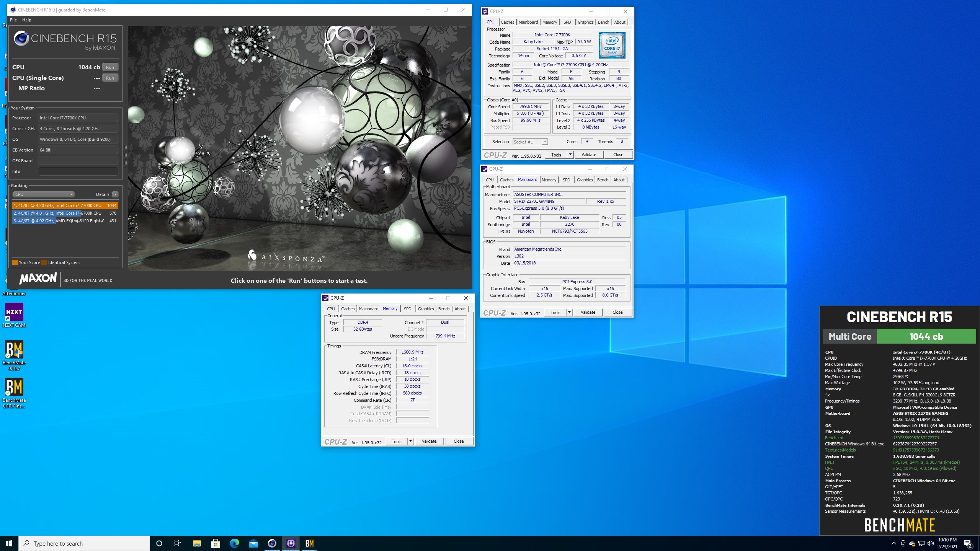Open Bench tab in top CPU-Z window
This screenshot has height=551, width=980.
click(x=603, y=22)
